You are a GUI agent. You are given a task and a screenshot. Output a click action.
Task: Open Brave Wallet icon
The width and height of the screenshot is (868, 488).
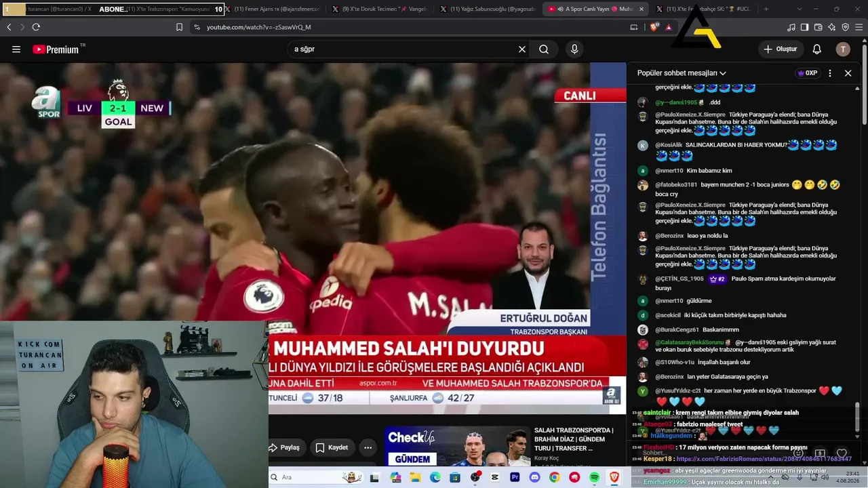818,27
